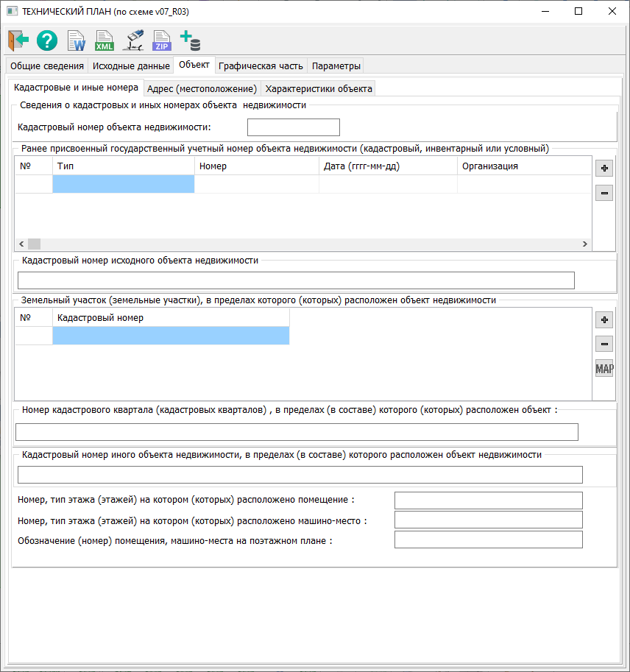Click the exit door icon in toolbar
Image resolution: width=630 pixels, height=672 pixels.
click(x=18, y=40)
